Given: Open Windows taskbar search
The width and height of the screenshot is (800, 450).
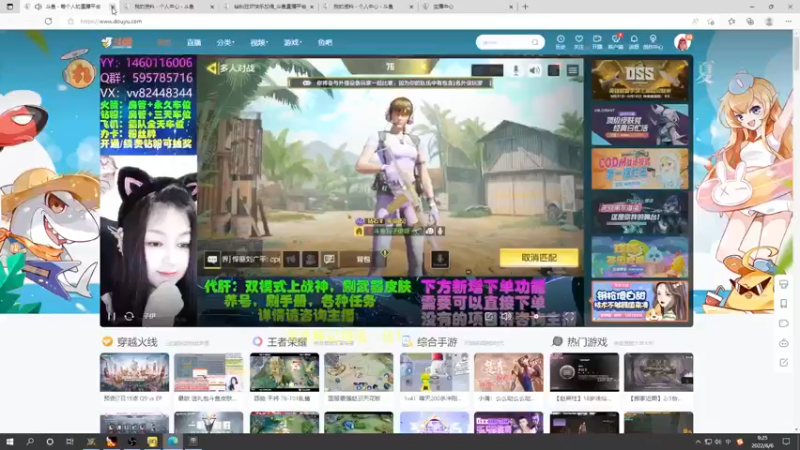Looking at the screenshot, I should pos(30,441).
